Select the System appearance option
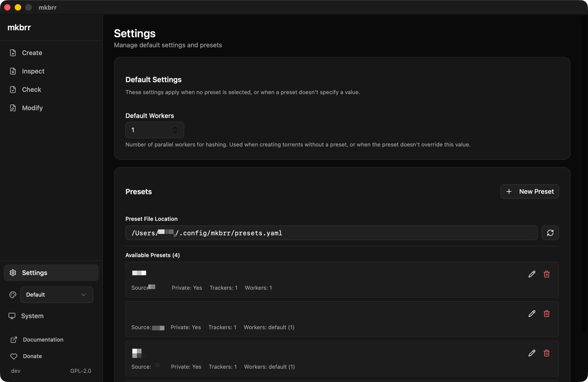This screenshot has width=588, height=382. (x=32, y=316)
